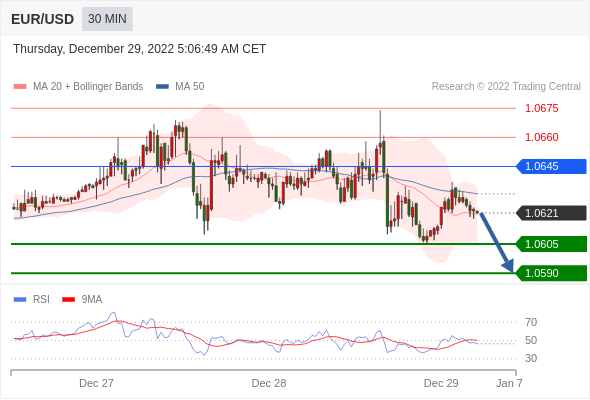Click the blue RSI legend marker

pos(20,300)
